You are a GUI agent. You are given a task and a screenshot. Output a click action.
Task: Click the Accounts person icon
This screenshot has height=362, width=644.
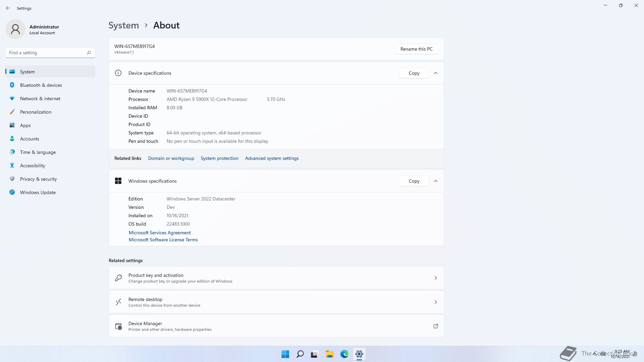(x=12, y=139)
